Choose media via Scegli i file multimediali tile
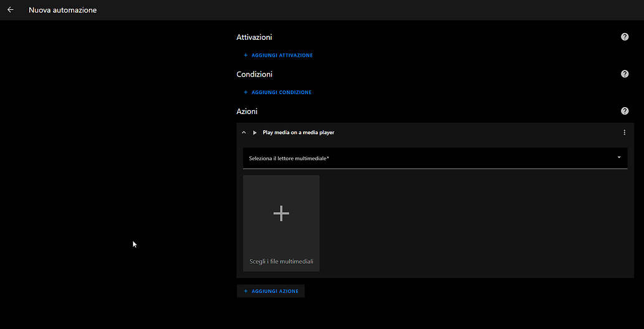Image resolution: width=644 pixels, height=329 pixels. tap(281, 223)
